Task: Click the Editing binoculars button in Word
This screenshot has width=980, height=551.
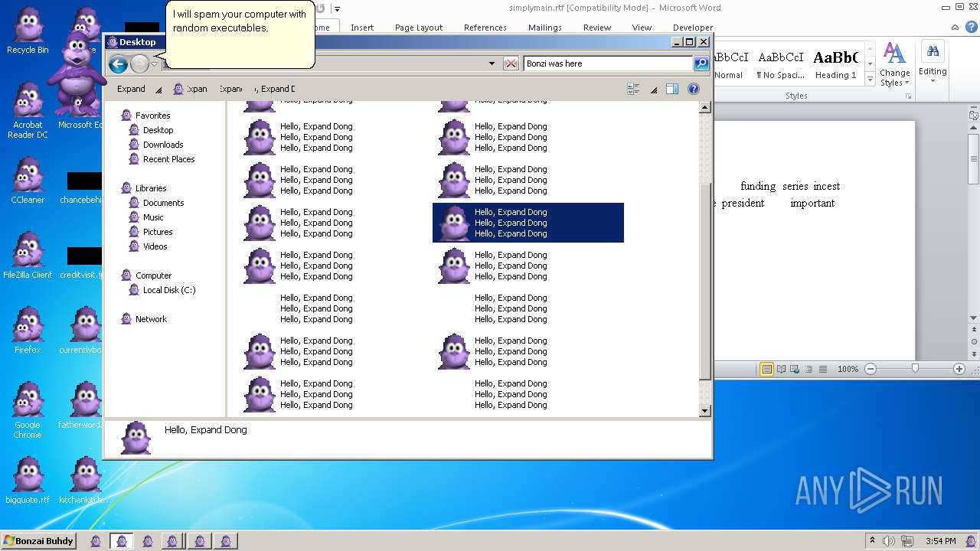Action: [933, 61]
